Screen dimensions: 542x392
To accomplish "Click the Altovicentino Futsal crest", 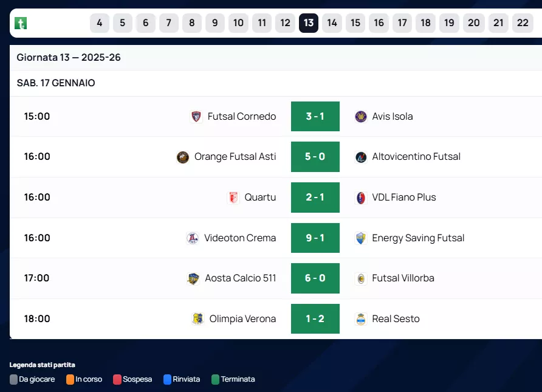I will point(361,157).
